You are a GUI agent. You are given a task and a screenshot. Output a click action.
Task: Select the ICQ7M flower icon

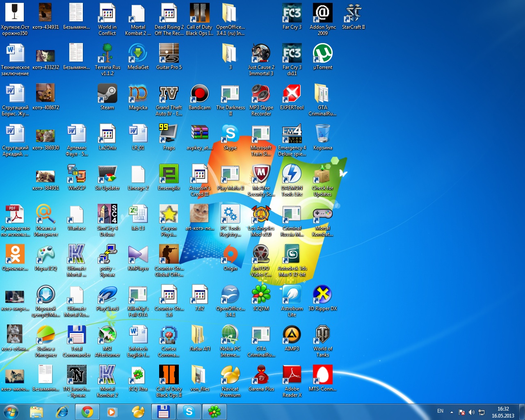tap(261, 298)
